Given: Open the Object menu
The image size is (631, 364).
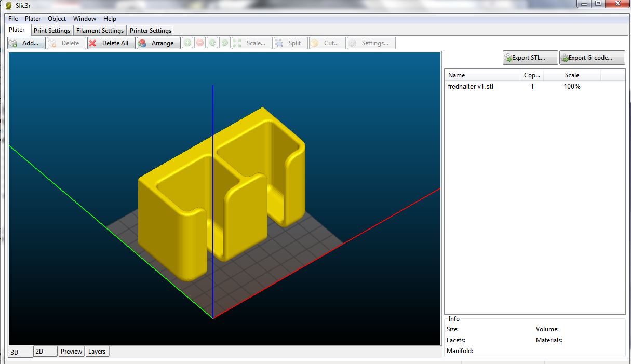Looking at the screenshot, I should click(x=57, y=19).
